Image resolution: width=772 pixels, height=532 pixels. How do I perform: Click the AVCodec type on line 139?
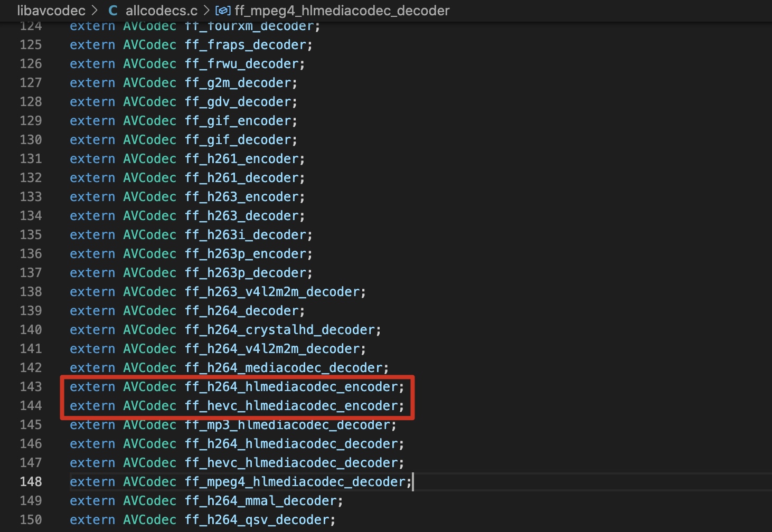(150, 311)
